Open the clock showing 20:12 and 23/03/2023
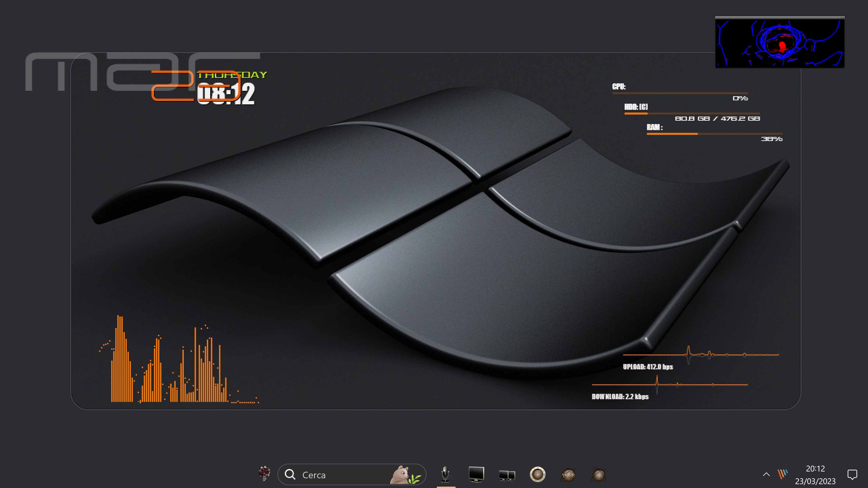 pyautogui.click(x=815, y=475)
